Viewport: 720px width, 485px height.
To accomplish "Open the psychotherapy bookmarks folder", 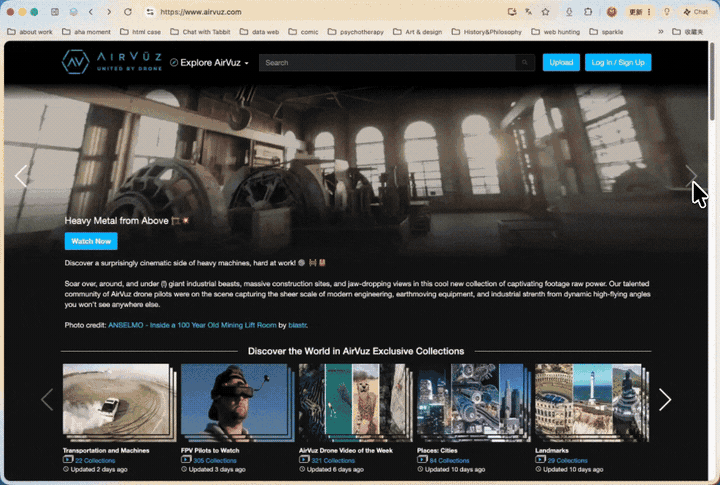I will pyautogui.click(x=356, y=32).
